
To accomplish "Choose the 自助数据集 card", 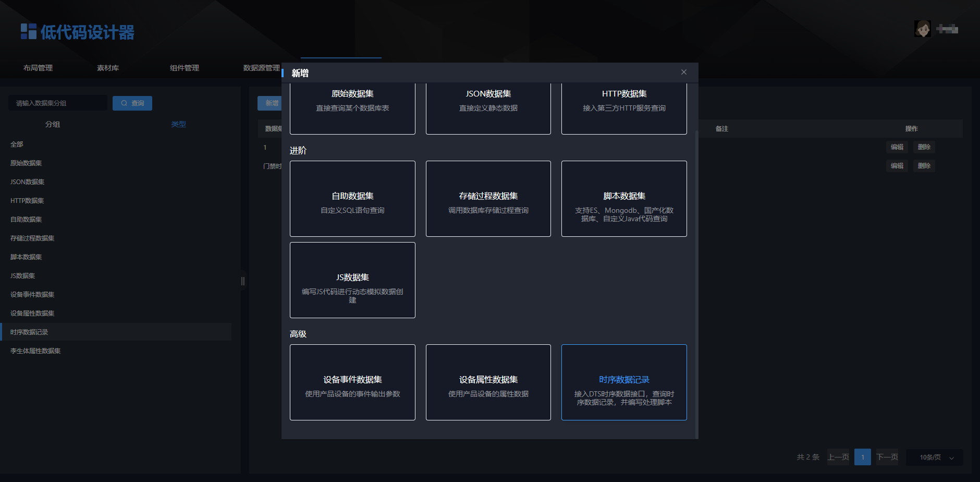I will click(352, 199).
